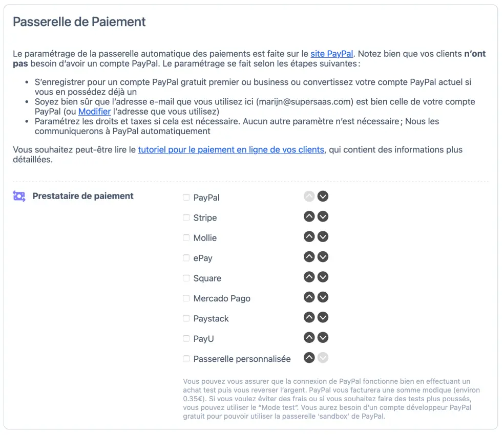This screenshot has height=435, width=504.
Task: Move Paystack down one position
Action: click(323, 317)
